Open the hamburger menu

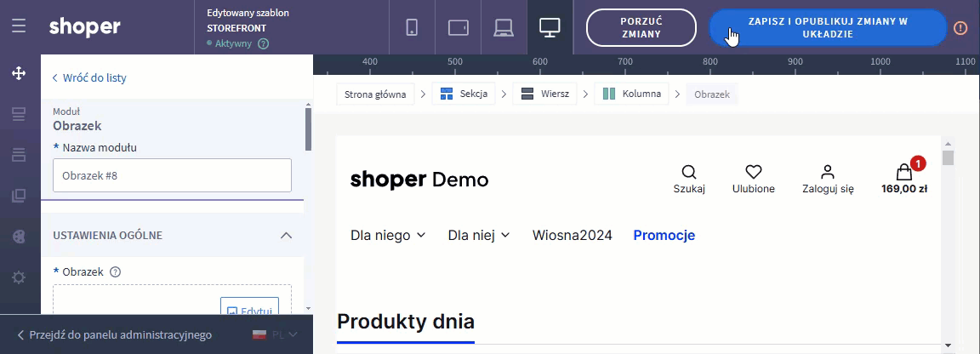(x=19, y=26)
